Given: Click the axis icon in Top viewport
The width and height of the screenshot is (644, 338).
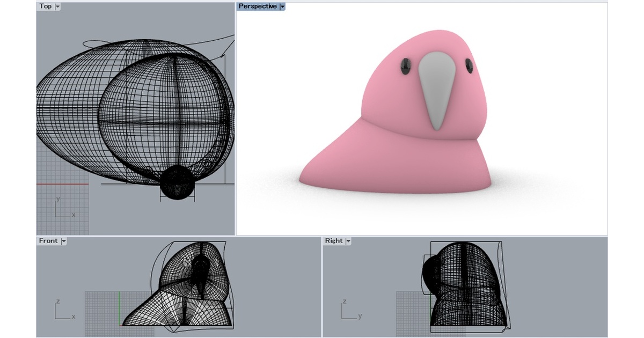Looking at the screenshot, I should click(65, 207).
